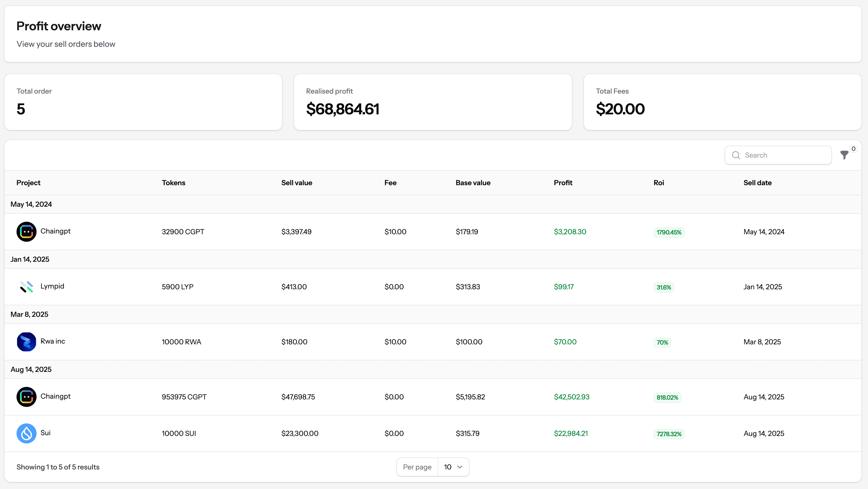Click the Sui droplet logo
This screenshot has height=489, width=868.
[26, 433]
